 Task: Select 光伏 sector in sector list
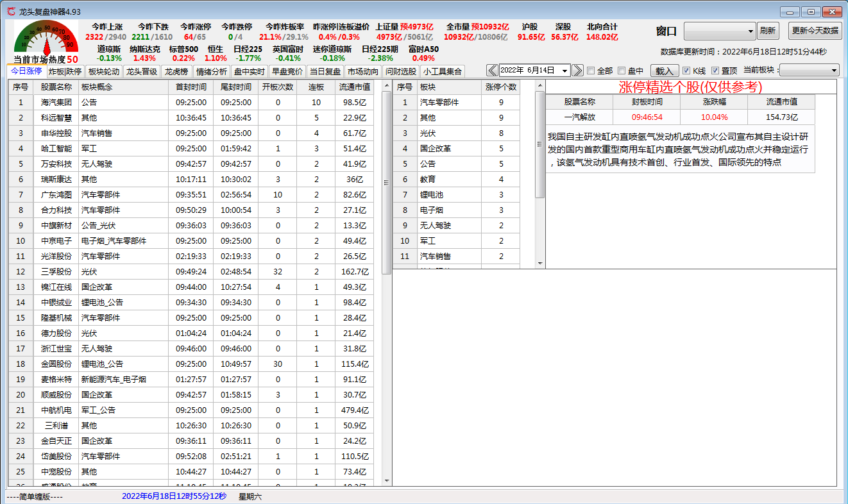[457, 133]
